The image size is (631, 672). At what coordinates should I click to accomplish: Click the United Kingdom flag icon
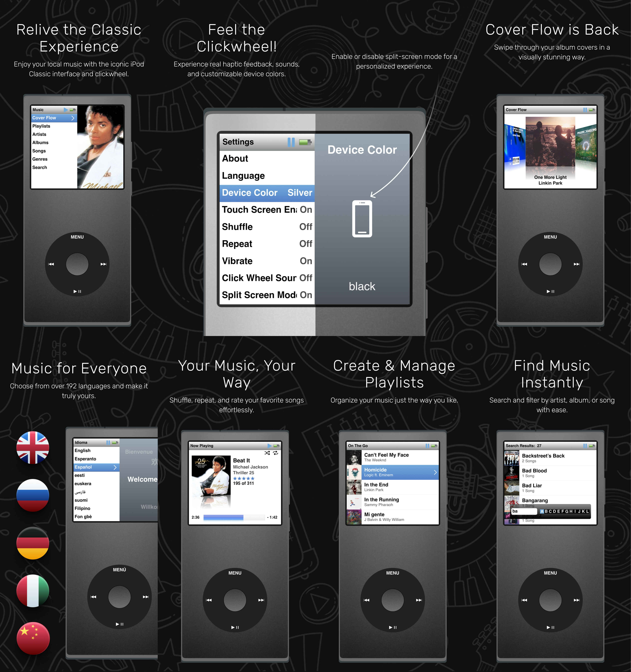33,447
